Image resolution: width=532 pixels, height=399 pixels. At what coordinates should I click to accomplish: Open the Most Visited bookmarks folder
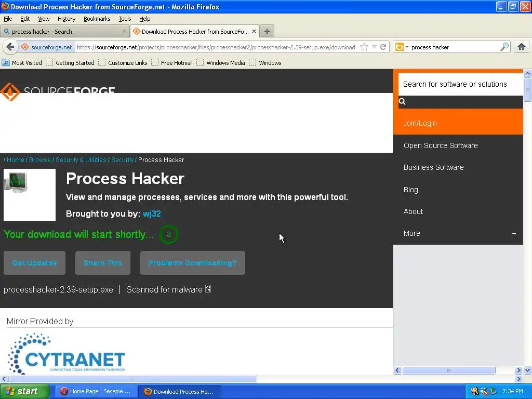pyautogui.click(x=22, y=63)
